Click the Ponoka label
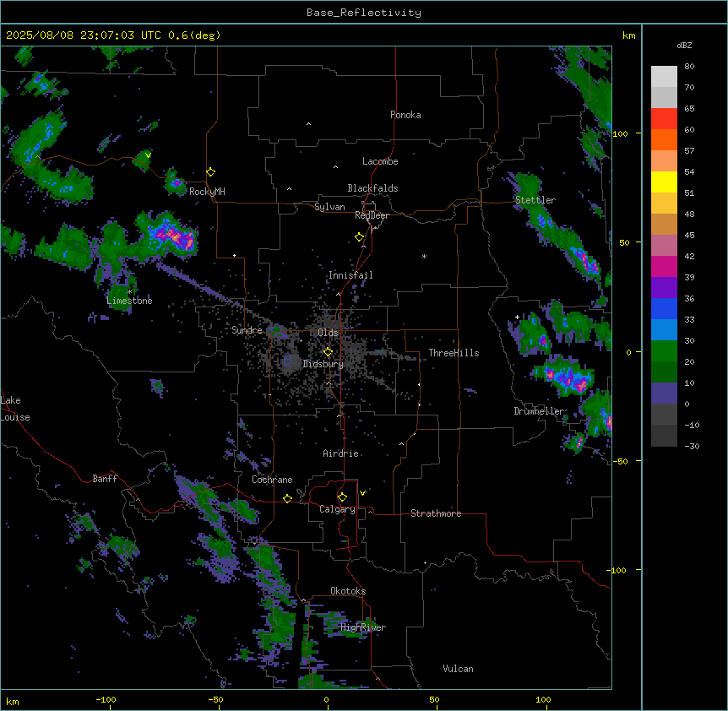The image size is (728, 711). tap(405, 115)
